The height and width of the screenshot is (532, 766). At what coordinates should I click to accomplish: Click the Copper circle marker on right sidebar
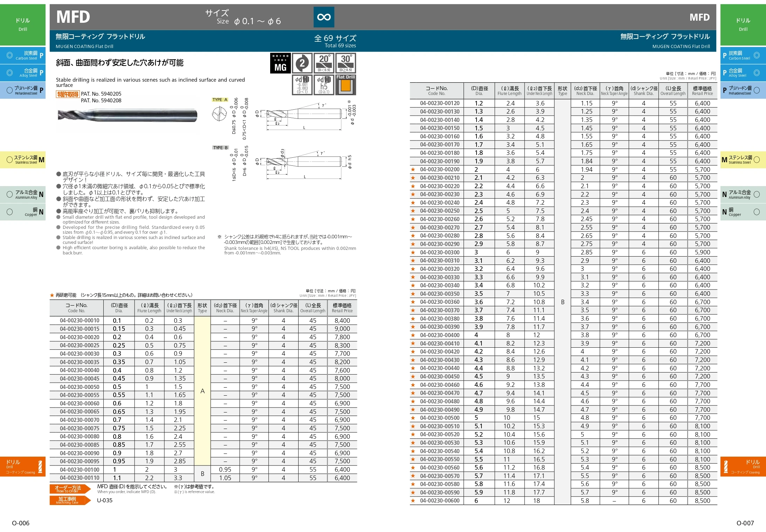[757, 212]
